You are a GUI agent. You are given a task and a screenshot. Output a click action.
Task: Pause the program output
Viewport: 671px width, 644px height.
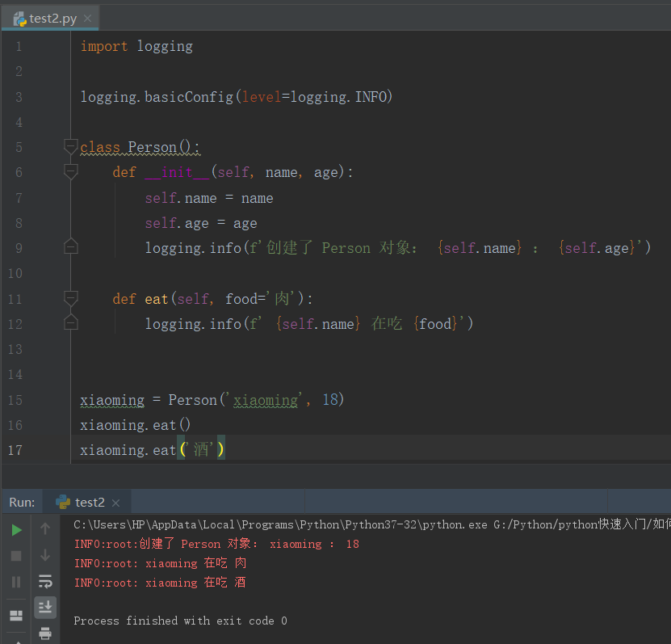click(x=16, y=582)
